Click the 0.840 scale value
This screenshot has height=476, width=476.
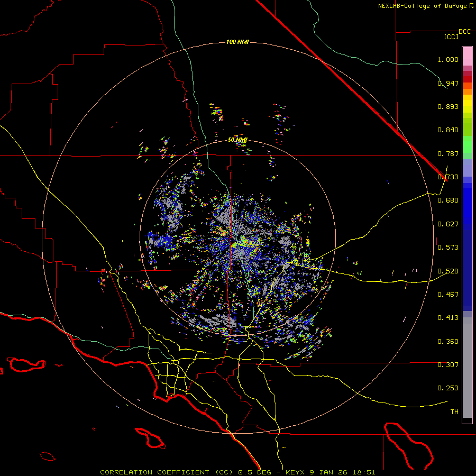pyautogui.click(x=448, y=130)
